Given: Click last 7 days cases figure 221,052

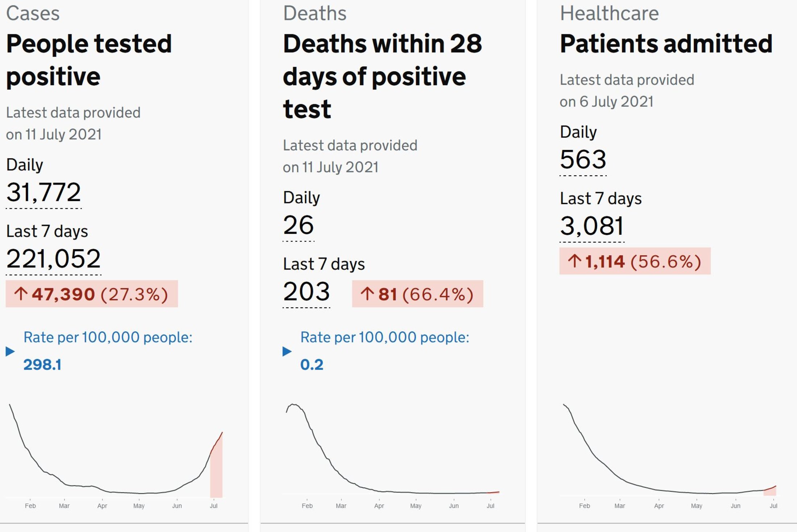Looking at the screenshot, I should [x=54, y=259].
